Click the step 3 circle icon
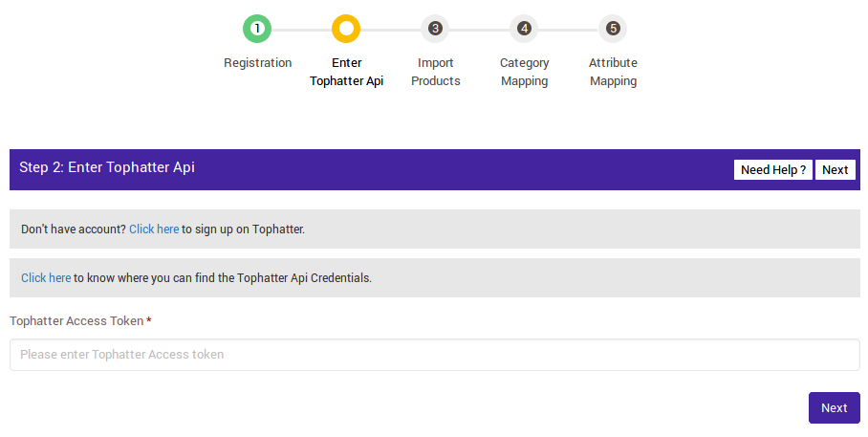The width and height of the screenshot is (868, 437). click(x=435, y=29)
